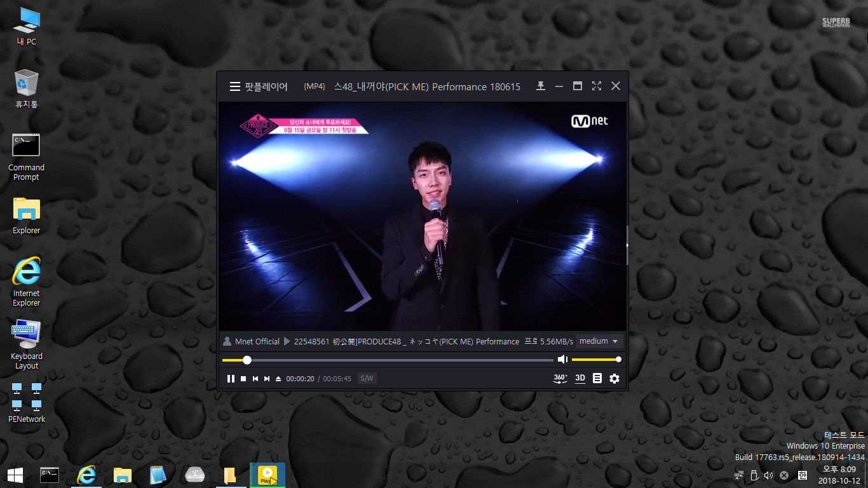Image resolution: width=868 pixels, height=488 pixels.
Task: Open the playlist panel
Action: pos(597,378)
